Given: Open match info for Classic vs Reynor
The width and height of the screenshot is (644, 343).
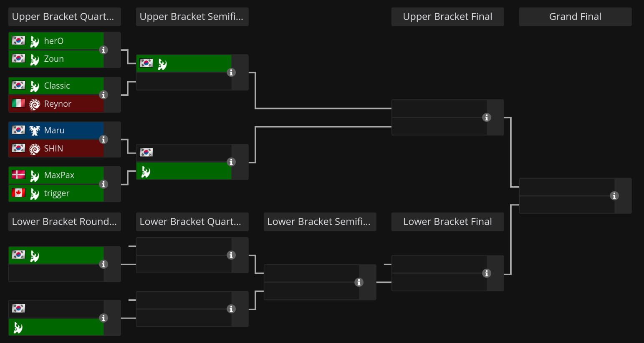Looking at the screenshot, I should (104, 95).
